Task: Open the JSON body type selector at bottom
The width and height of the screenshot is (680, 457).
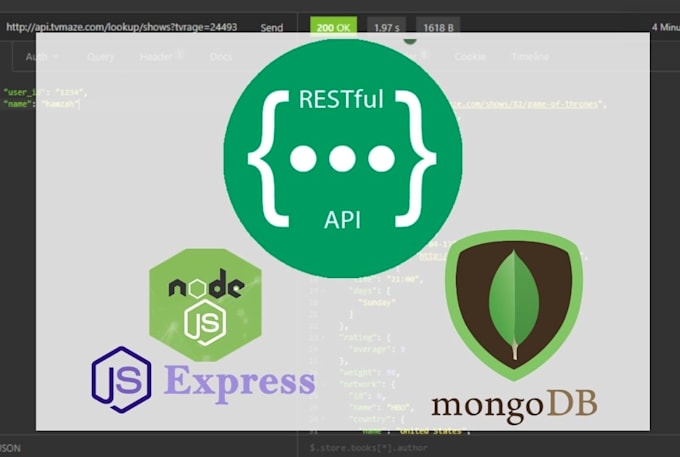Action: (10, 448)
